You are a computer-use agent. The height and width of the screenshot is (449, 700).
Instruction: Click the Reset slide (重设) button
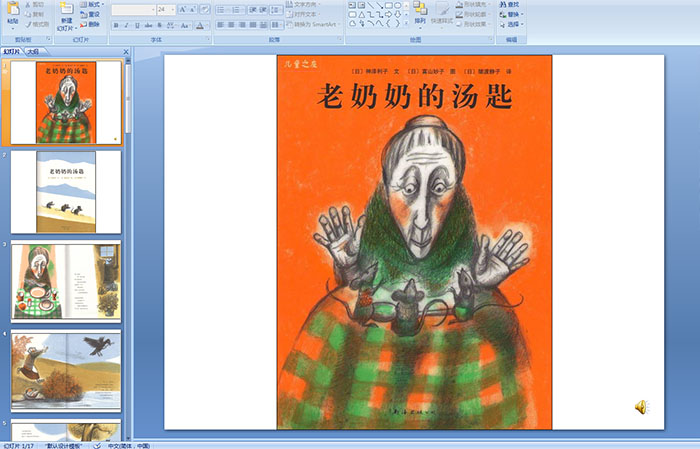(90, 14)
